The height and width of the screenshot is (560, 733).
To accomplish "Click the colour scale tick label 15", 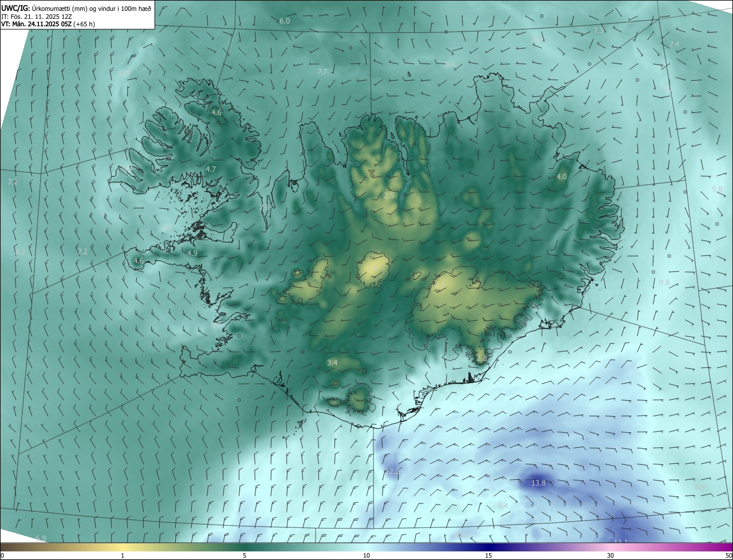I will [488, 555].
